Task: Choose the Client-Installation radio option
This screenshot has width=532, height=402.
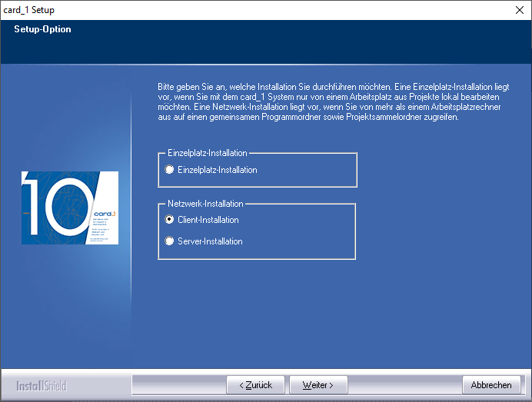Action: (x=170, y=220)
